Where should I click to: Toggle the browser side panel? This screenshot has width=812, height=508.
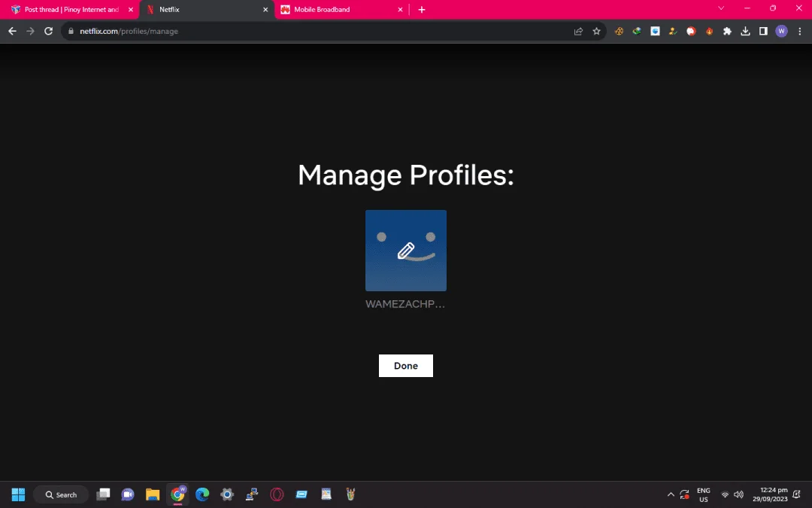pos(763,31)
